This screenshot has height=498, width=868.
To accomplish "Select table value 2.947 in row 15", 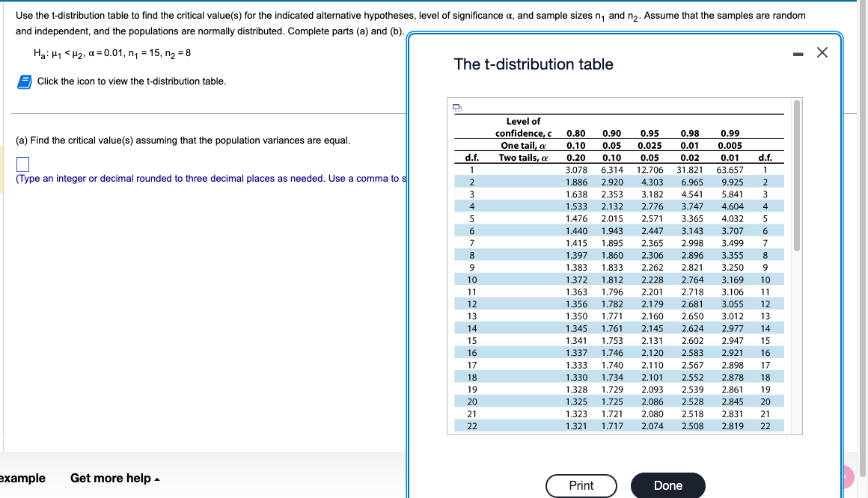I will coord(733,341).
